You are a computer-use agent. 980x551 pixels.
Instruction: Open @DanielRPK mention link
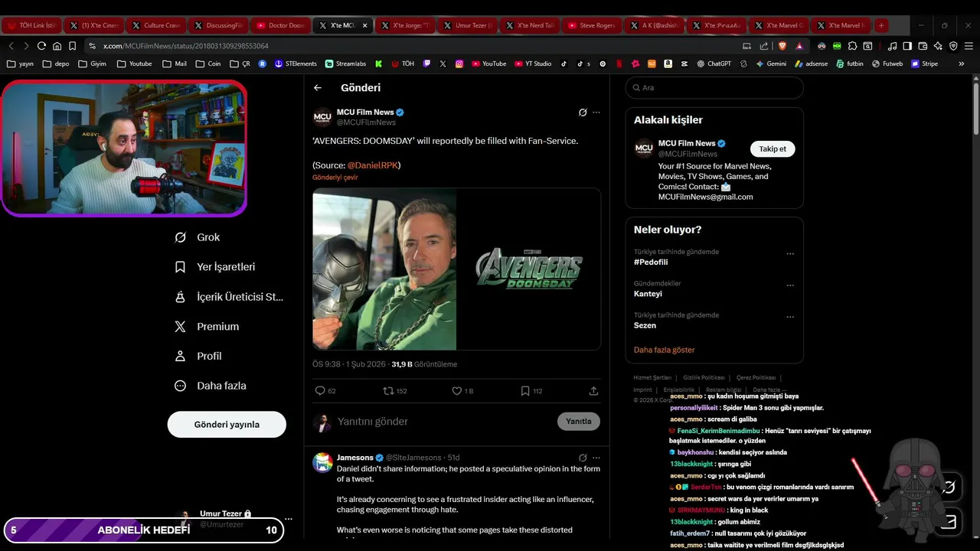tap(373, 165)
